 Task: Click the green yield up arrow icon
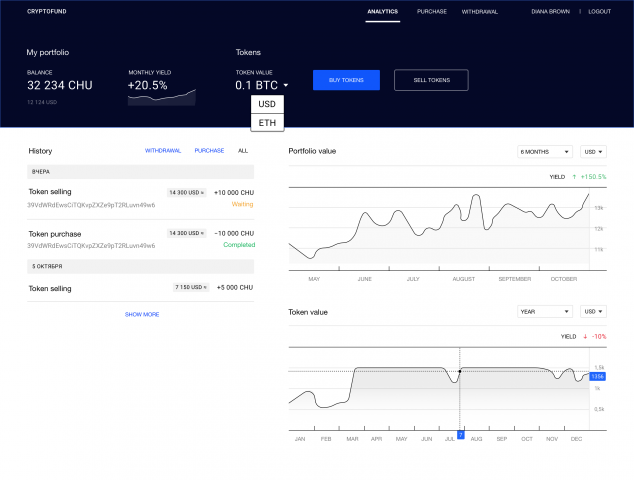point(574,177)
